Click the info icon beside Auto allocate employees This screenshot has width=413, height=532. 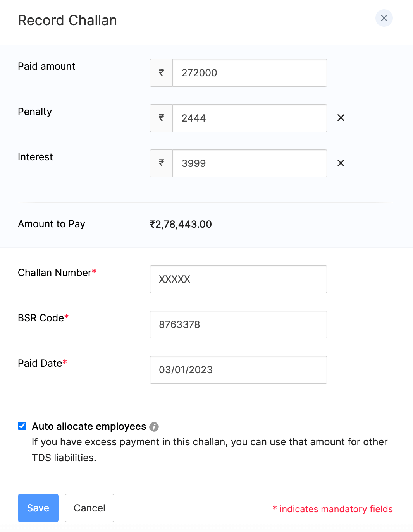154,427
